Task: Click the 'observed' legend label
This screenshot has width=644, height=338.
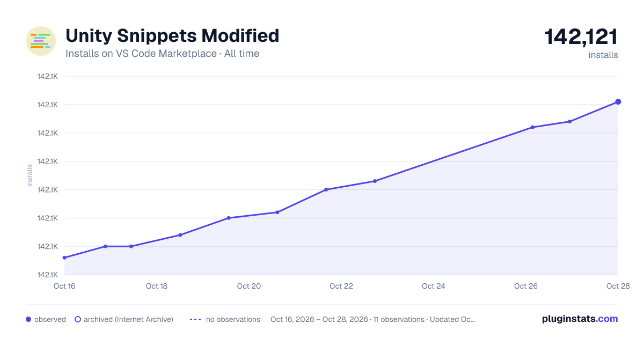Action: 50,319
